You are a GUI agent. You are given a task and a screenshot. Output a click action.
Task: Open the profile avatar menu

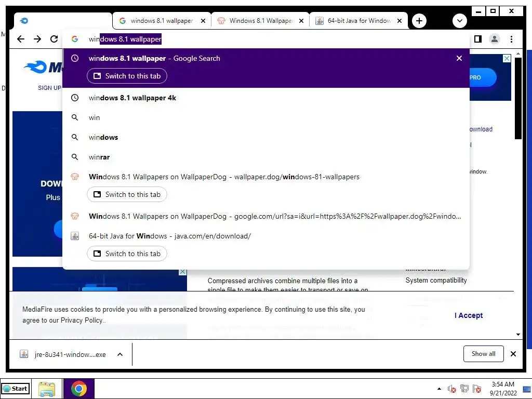coord(495,39)
